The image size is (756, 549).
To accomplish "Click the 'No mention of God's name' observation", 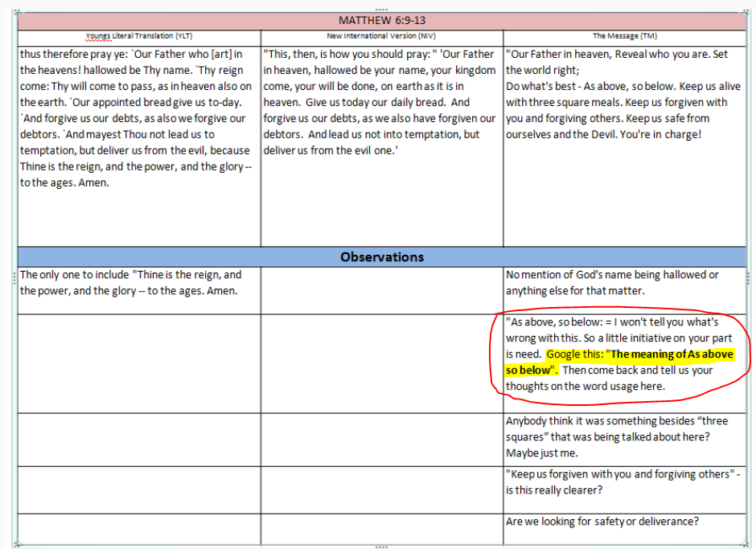I will click(x=613, y=283).
